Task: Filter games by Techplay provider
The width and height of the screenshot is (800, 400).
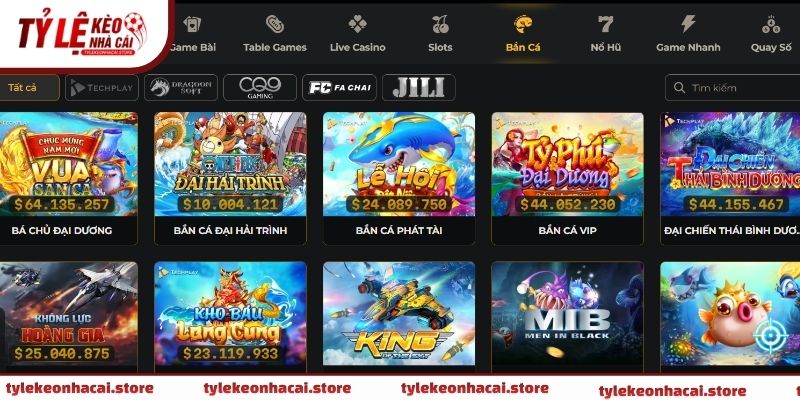Action: pos(102,88)
